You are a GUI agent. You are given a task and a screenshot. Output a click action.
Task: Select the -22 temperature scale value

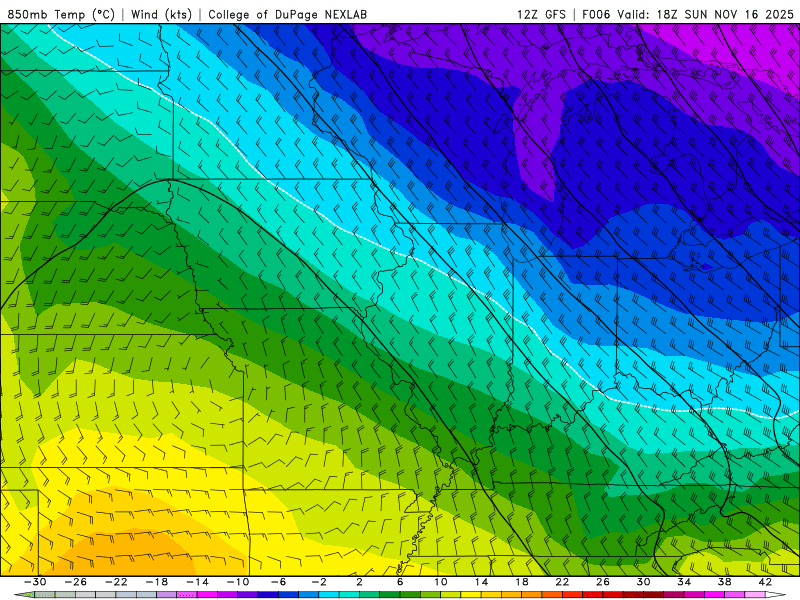[x=116, y=582]
